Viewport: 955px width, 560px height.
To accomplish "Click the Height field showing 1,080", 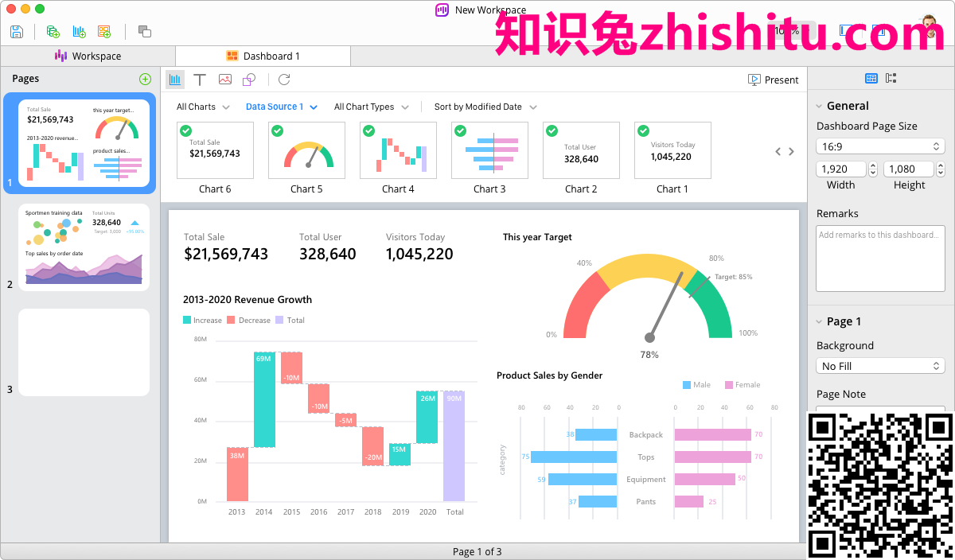I will point(910,169).
